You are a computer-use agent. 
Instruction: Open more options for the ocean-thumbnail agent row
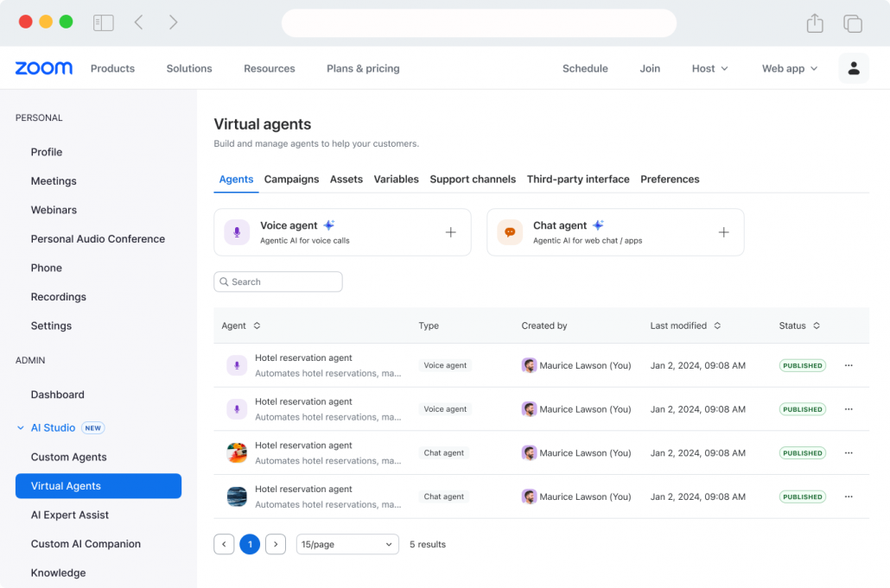pyautogui.click(x=849, y=496)
